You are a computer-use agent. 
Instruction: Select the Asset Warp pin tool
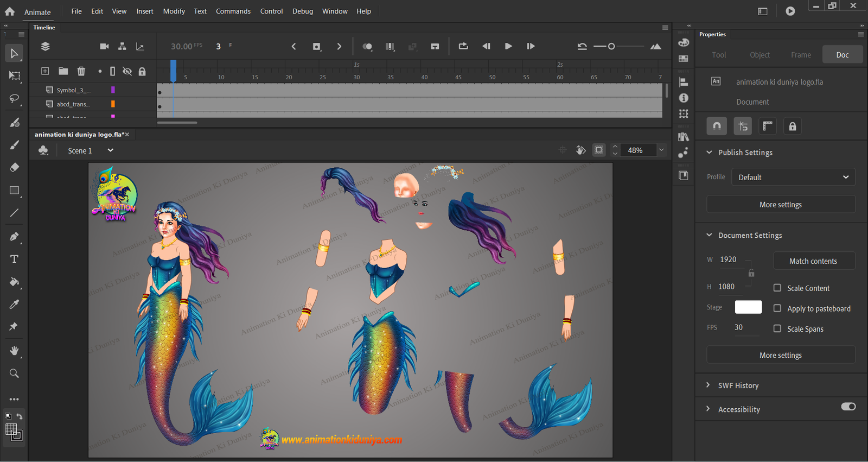click(x=14, y=327)
